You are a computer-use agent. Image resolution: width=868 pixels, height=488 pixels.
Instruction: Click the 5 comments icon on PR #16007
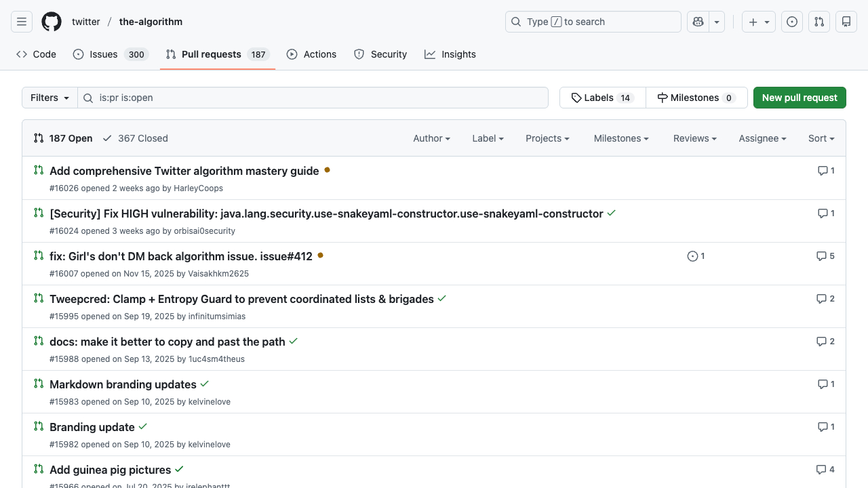(x=825, y=256)
